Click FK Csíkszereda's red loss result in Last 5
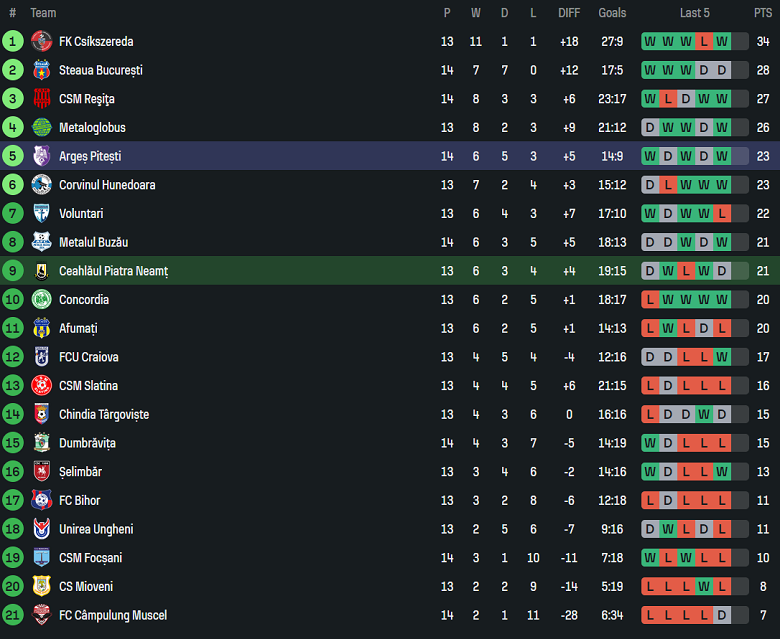 click(704, 41)
